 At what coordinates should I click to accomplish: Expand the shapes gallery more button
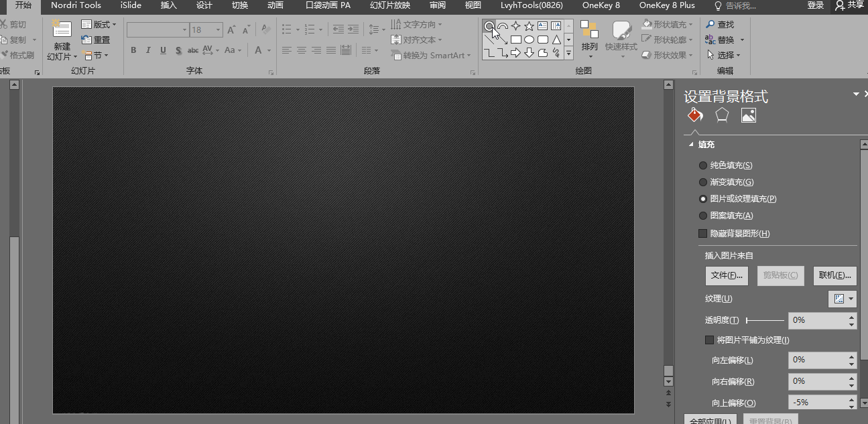pos(569,53)
